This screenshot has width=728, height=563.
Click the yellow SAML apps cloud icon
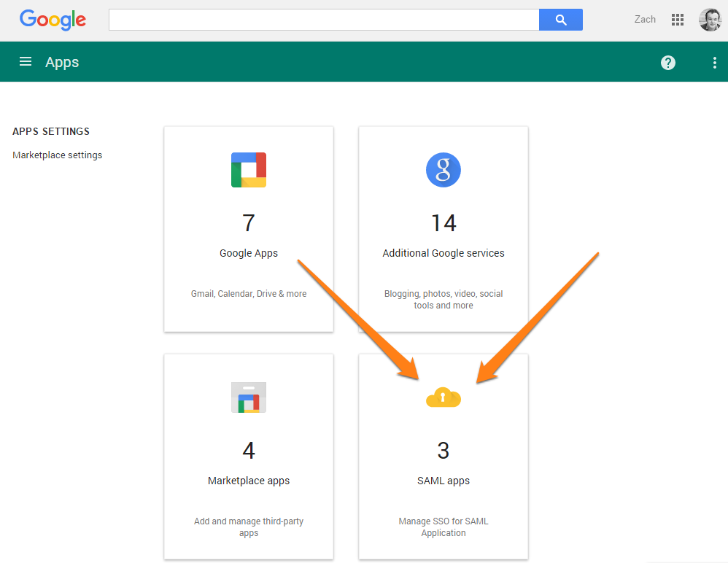click(x=443, y=397)
